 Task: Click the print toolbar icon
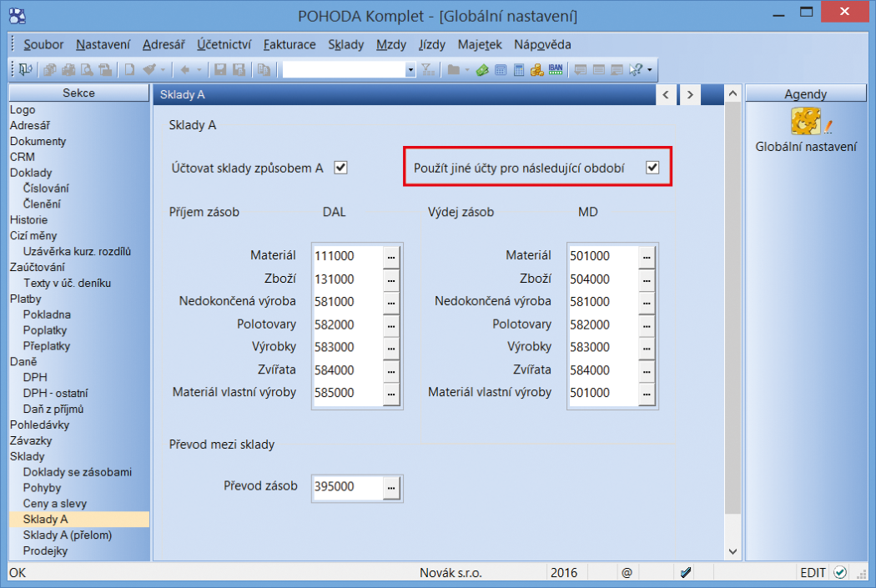[x=68, y=70]
